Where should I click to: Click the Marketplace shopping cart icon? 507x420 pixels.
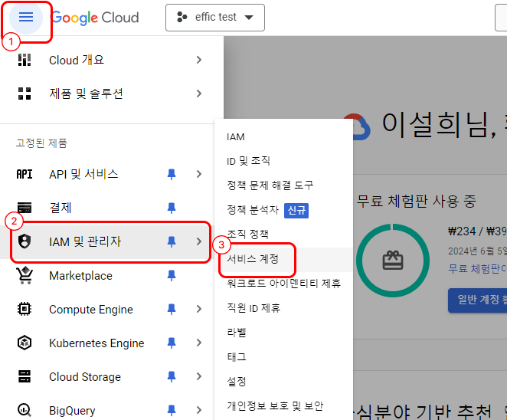point(25,275)
